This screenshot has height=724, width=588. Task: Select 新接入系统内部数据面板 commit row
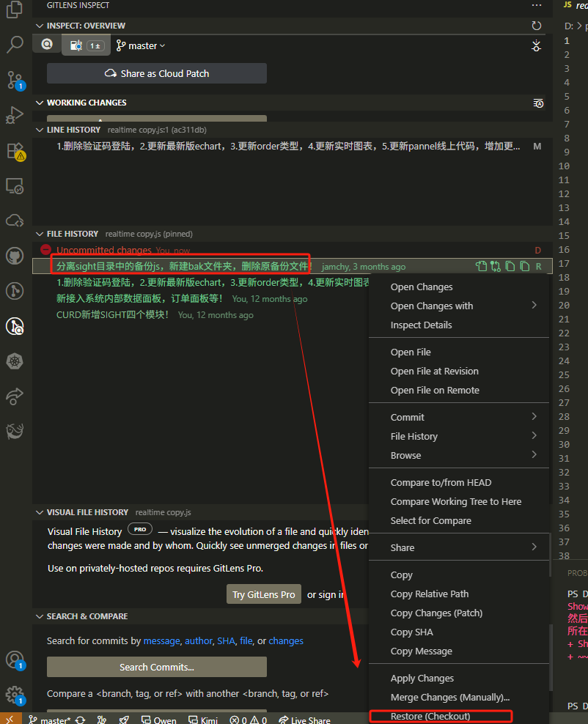(x=200, y=299)
